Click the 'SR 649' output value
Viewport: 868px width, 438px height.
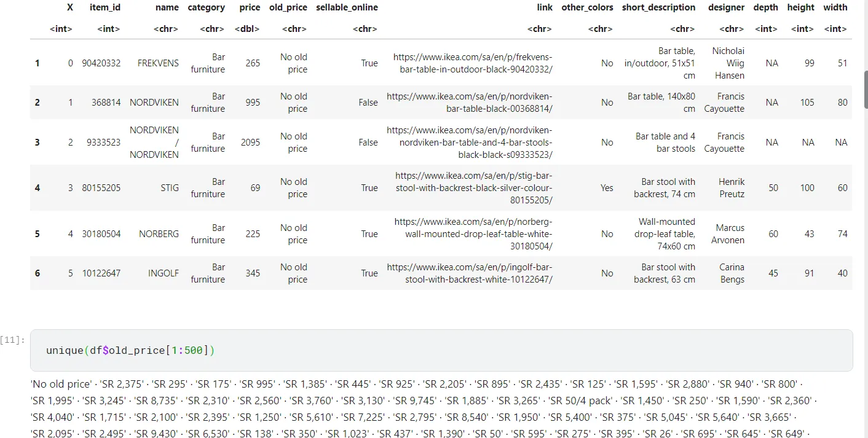click(787, 434)
